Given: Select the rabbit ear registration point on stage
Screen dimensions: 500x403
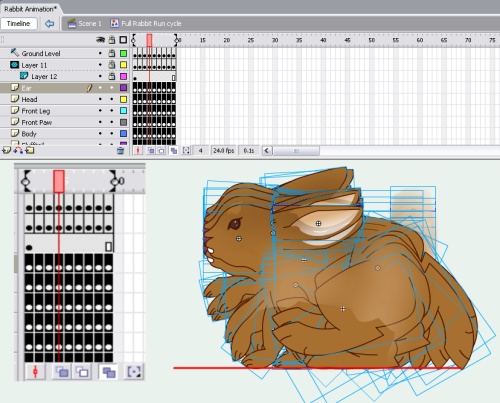Looking at the screenshot, I should point(318,223).
